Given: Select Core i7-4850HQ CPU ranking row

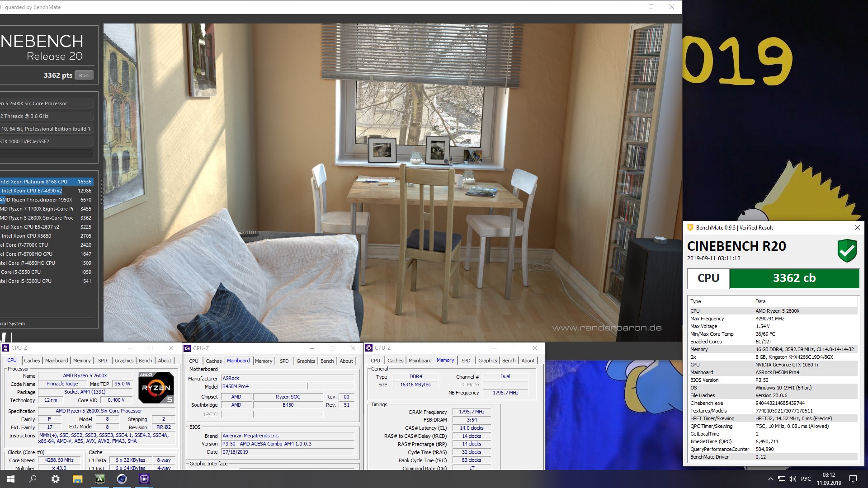Looking at the screenshot, I should (47, 263).
